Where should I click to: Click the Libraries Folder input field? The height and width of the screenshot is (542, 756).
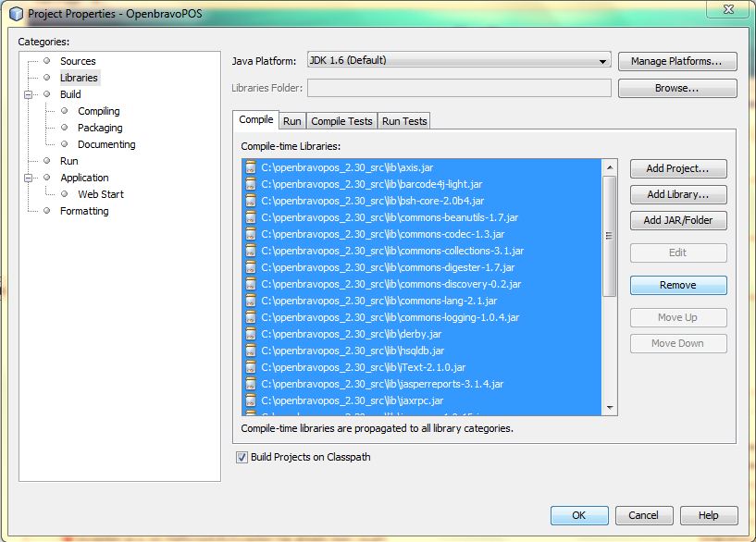click(459, 88)
